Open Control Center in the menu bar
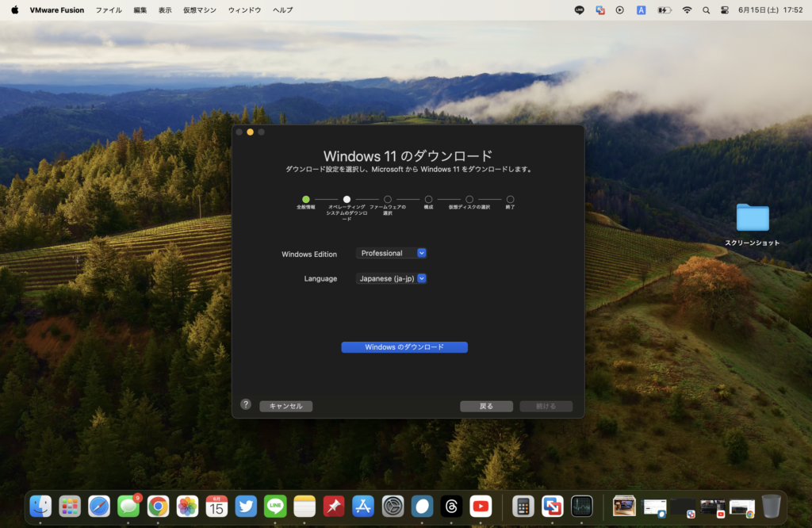Screen dimensions: 812x528 tap(724, 10)
